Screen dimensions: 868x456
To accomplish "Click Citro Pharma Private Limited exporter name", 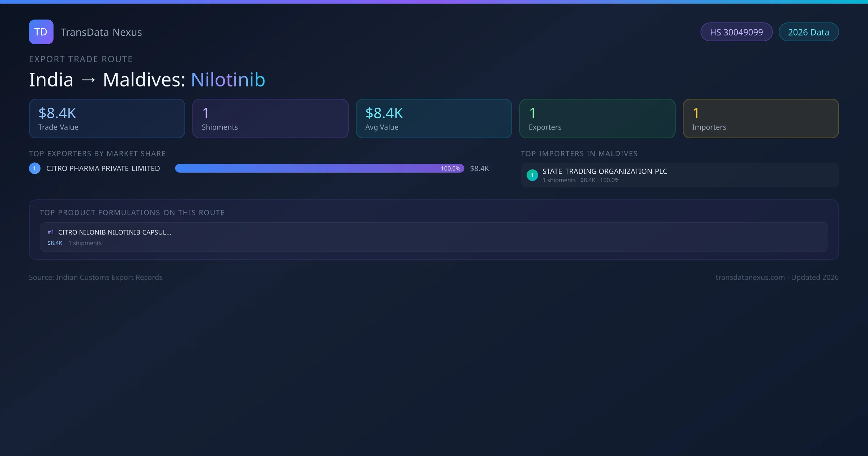I will [x=103, y=168].
